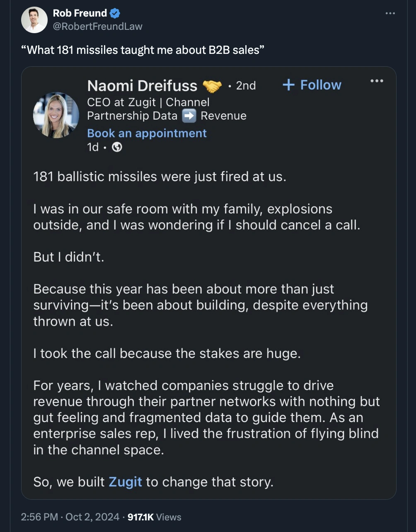Click the Naomi Dreifuss name

[142, 85]
